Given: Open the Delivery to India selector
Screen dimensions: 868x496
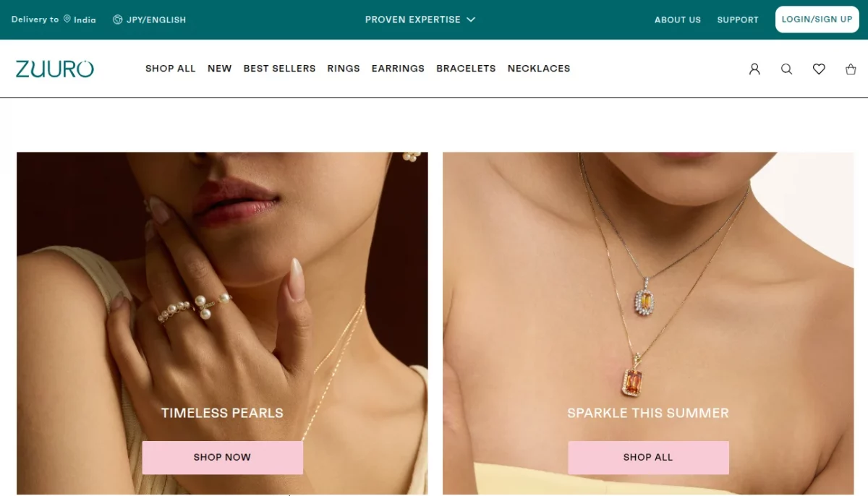Looking at the screenshot, I should coord(53,20).
